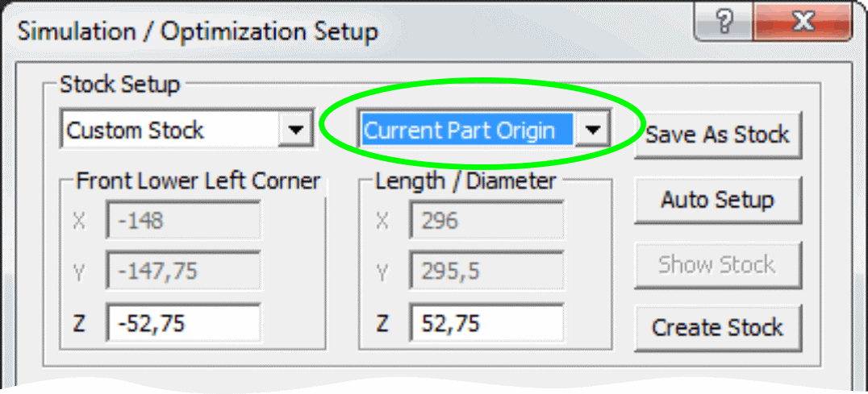Click the length Y field showing 295,5
This screenshot has height=394, width=868.
tap(486, 272)
